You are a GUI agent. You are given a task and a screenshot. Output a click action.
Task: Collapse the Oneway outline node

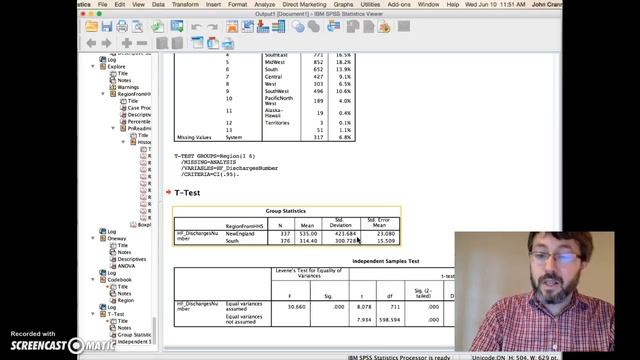coord(93,238)
